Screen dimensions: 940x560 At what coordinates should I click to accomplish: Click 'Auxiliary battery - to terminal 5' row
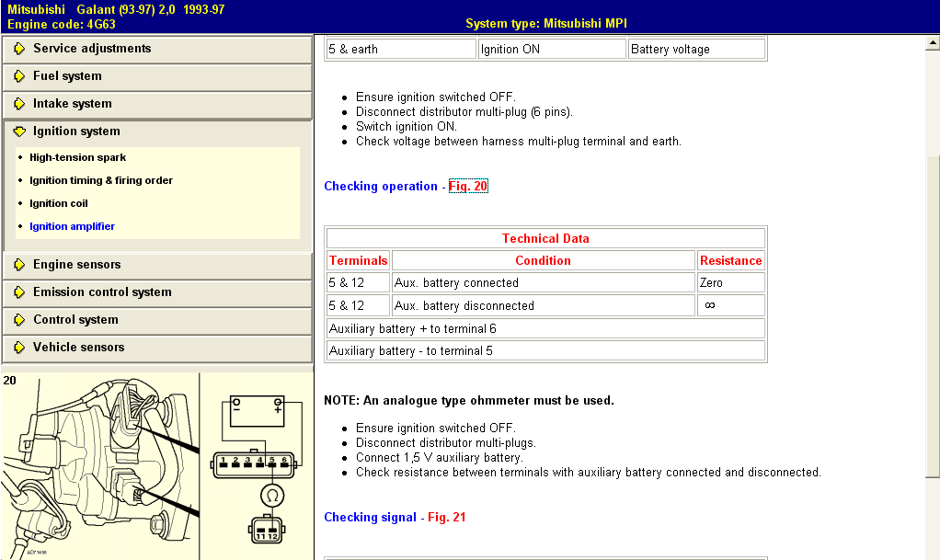[545, 350]
